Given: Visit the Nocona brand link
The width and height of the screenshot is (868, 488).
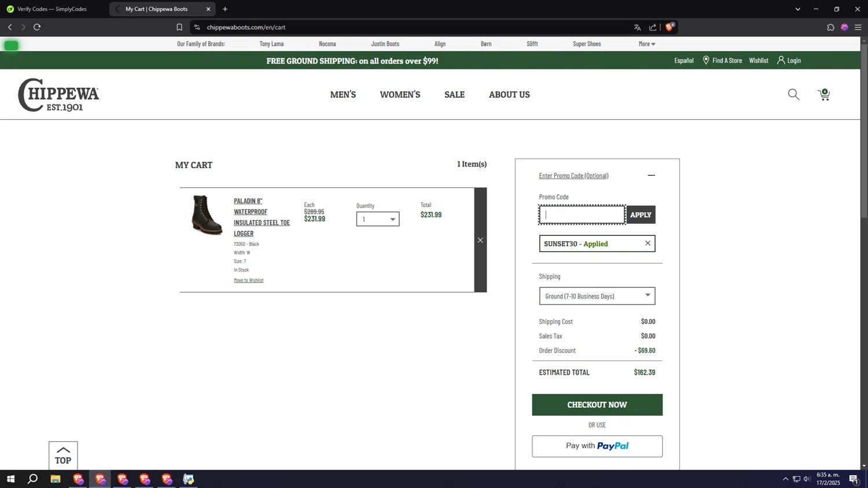Looking at the screenshot, I should click(x=328, y=44).
